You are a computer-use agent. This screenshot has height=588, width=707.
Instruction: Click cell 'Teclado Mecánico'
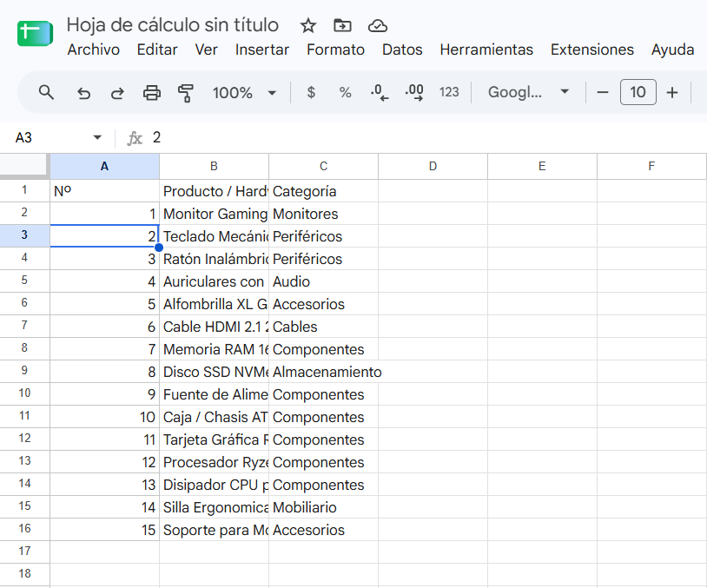click(x=215, y=236)
